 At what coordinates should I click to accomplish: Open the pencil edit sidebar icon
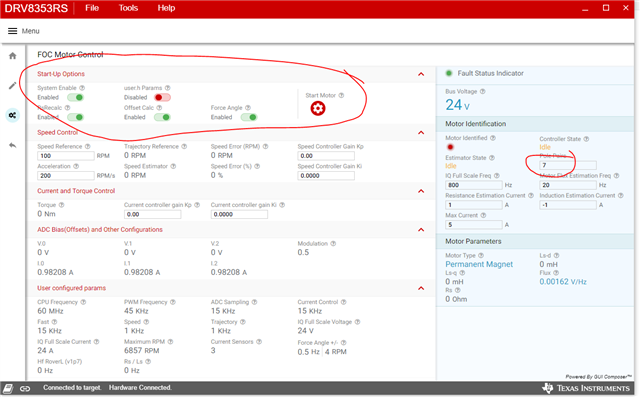point(13,86)
